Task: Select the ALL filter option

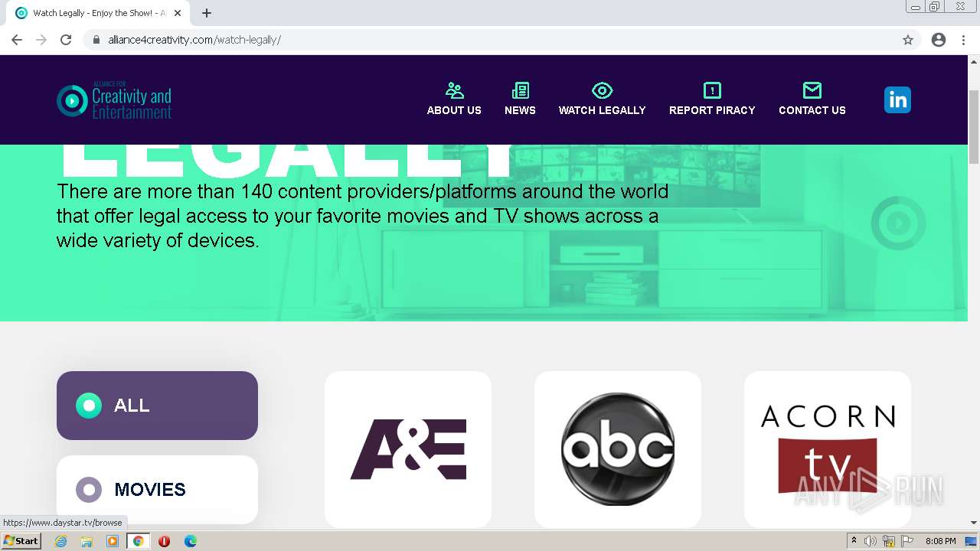Action: [157, 406]
